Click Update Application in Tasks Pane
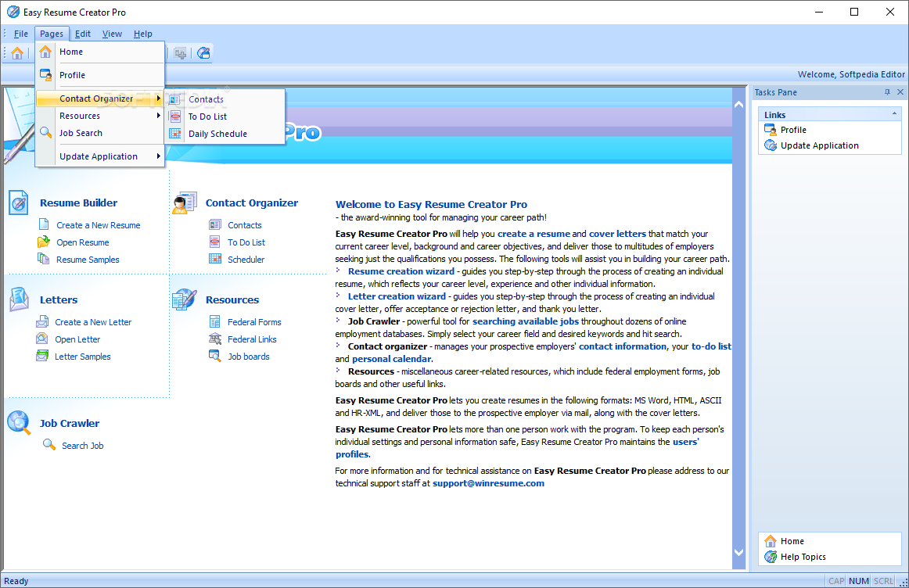909x588 pixels. [819, 145]
